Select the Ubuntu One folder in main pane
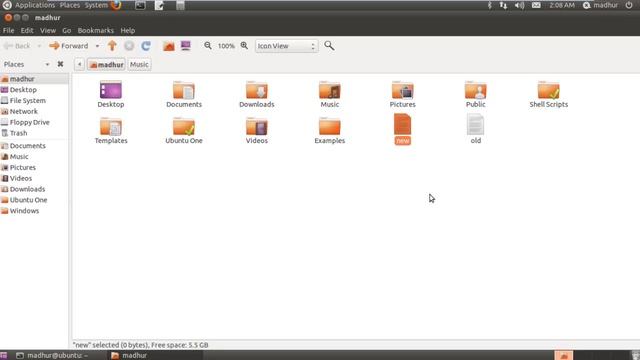This screenshot has width=640, height=360. [x=184, y=126]
